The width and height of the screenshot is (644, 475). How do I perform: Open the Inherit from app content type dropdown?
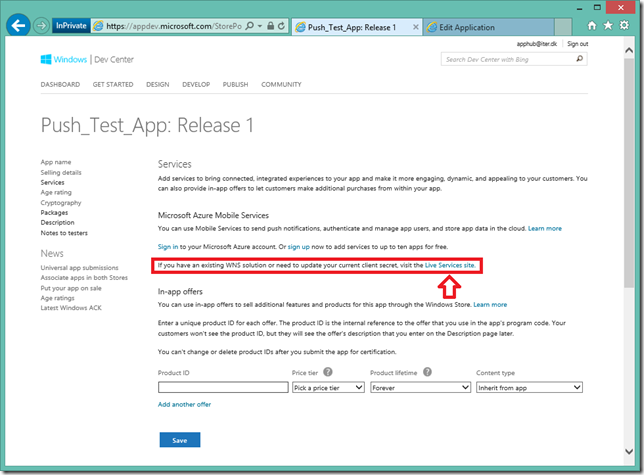pyautogui.click(x=529, y=388)
